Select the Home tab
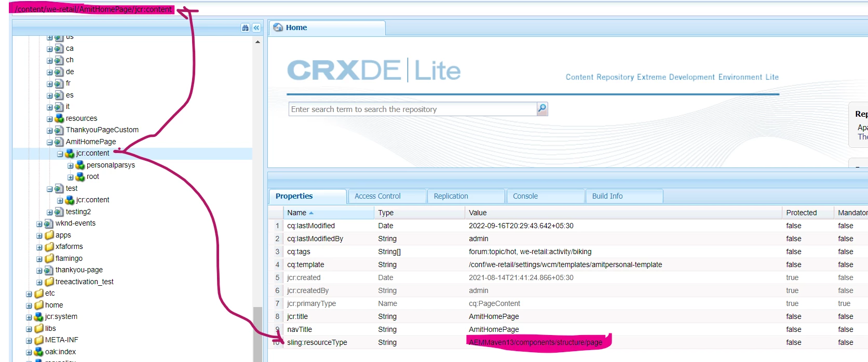Image resolution: width=868 pixels, height=362 pixels. 327,28
